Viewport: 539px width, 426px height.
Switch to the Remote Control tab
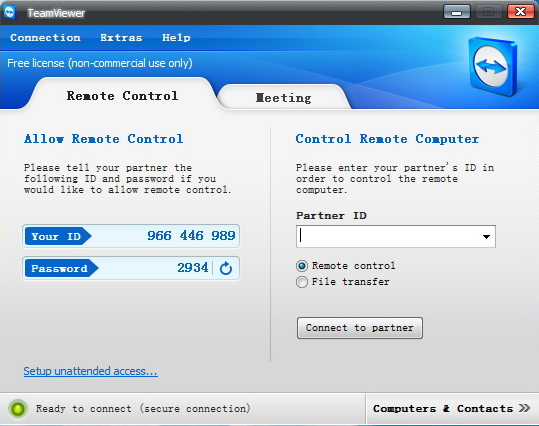click(122, 96)
